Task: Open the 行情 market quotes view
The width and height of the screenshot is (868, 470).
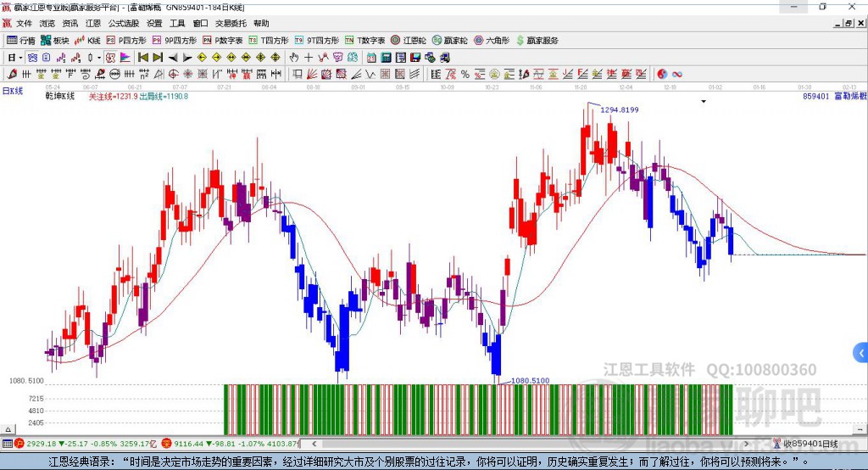Action: tap(21, 41)
